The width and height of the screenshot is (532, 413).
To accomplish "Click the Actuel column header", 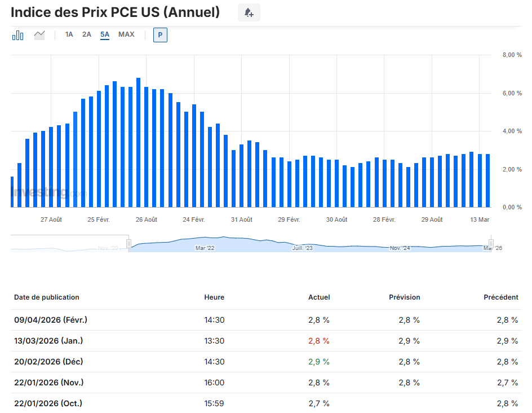I will (x=319, y=297).
